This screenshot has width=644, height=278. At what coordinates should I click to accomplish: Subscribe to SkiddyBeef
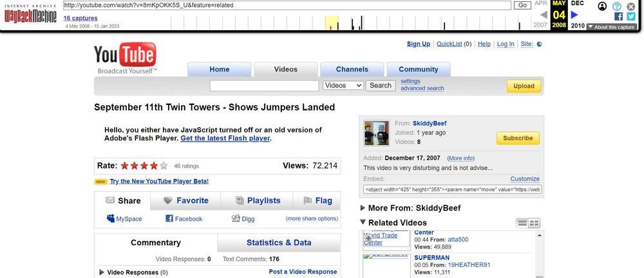pos(518,138)
